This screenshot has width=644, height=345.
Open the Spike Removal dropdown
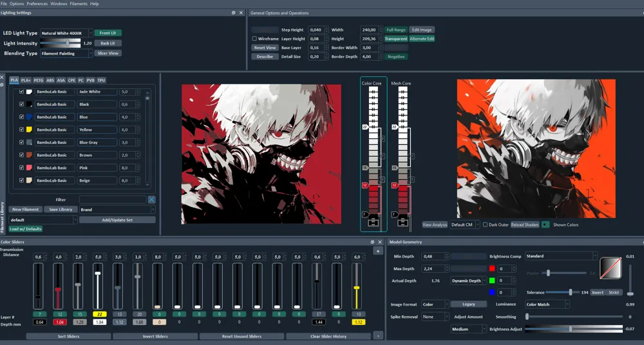[435, 317]
